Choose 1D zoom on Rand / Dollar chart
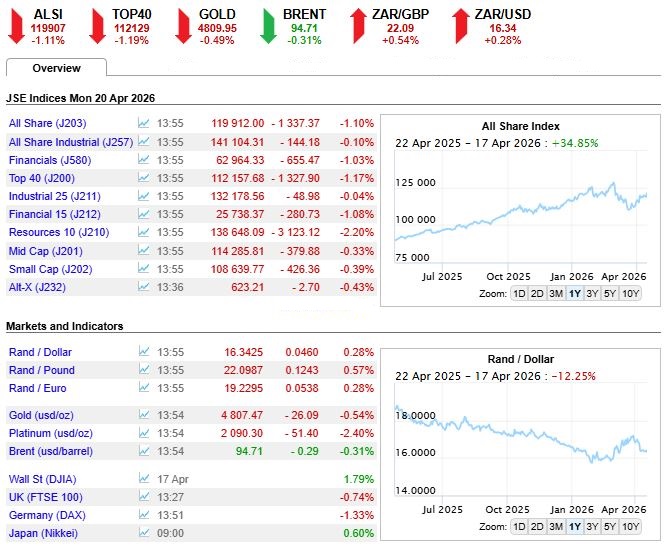Viewport: 669px width, 546px height. click(x=519, y=527)
